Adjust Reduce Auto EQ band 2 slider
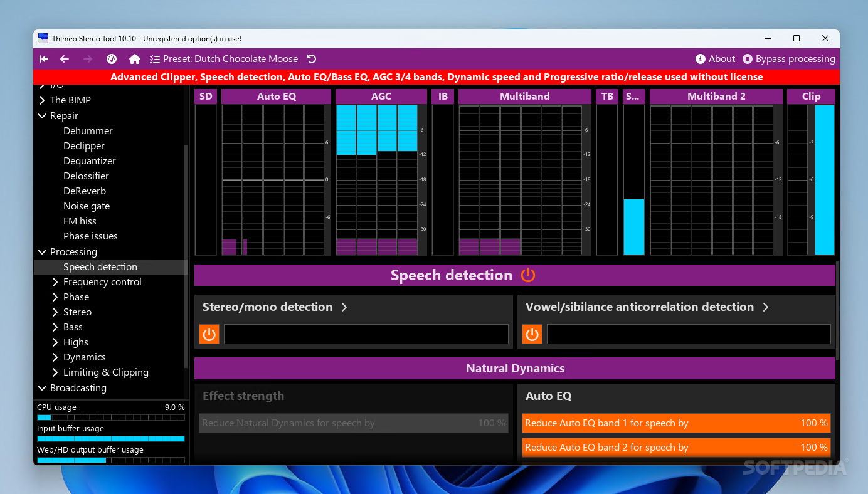 click(676, 448)
